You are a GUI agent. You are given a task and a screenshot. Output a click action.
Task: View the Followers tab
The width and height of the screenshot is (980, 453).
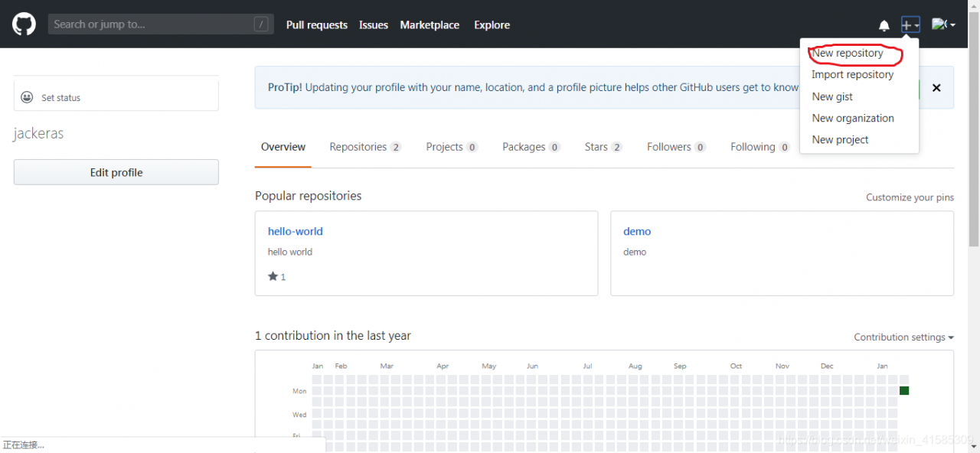(x=676, y=147)
